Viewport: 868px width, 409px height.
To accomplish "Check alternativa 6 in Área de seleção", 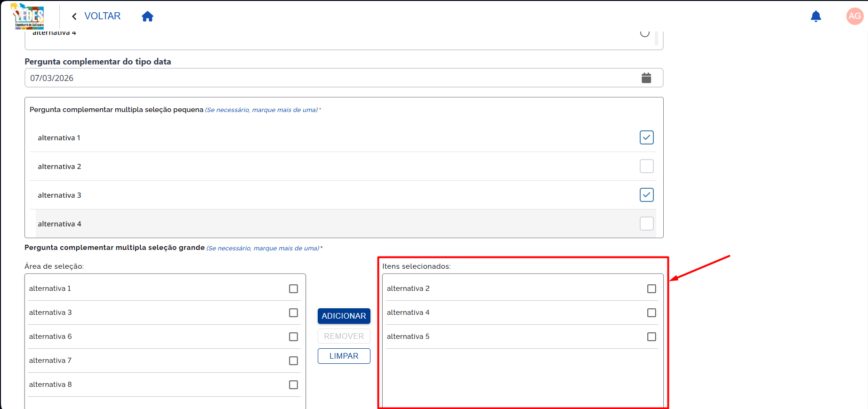I will click(293, 337).
